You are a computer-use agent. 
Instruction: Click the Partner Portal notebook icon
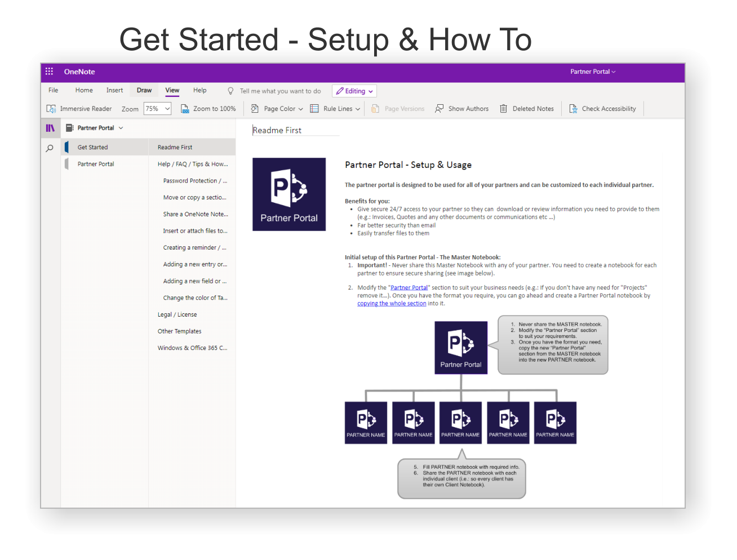click(70, 128)
